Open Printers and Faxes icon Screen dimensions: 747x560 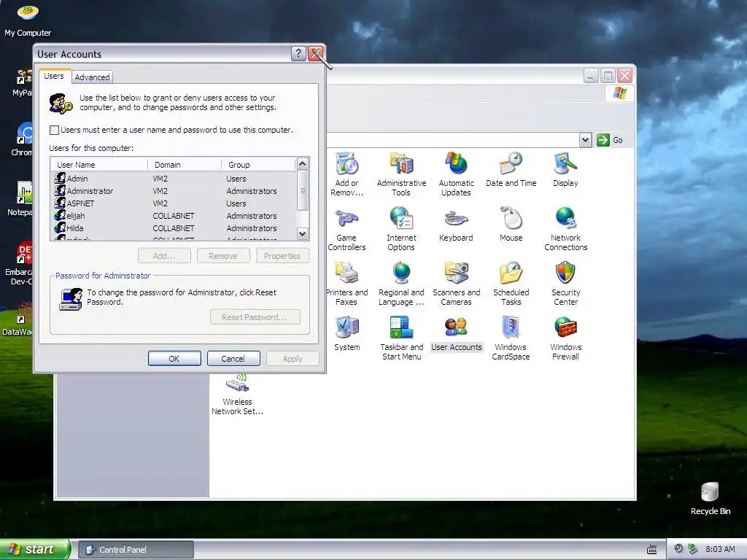347,284
